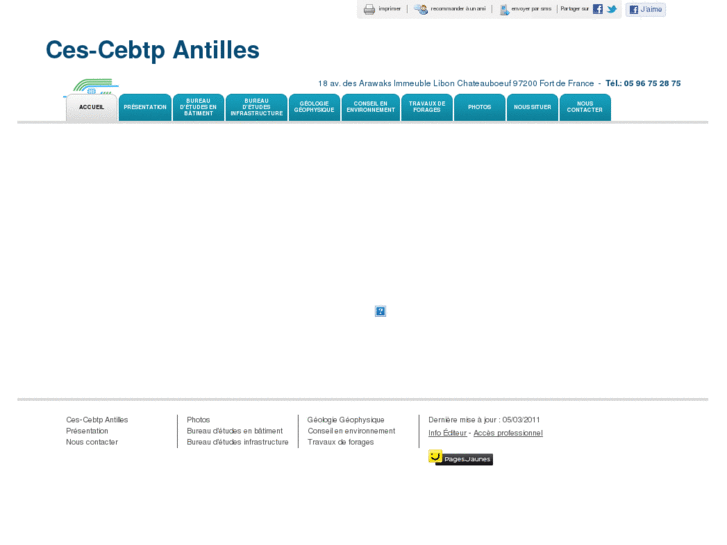Click footer link Ces-Cebtp Antilles
Viewport: 727px width, 545px height.
(x=97, y=420)
